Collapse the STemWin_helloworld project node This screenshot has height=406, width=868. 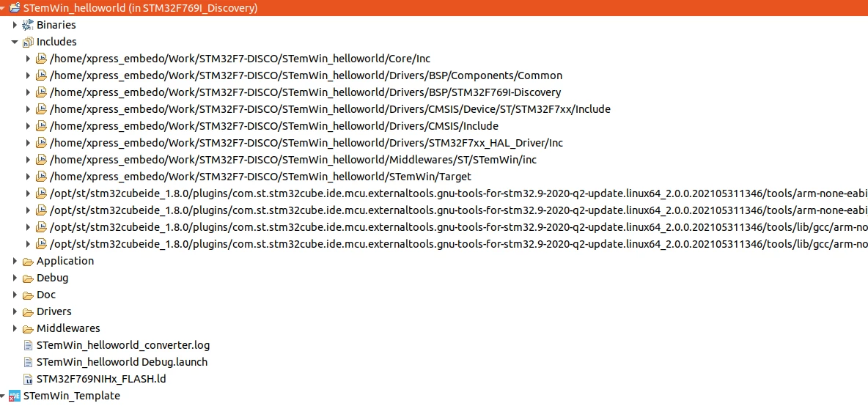coord(4,8)
